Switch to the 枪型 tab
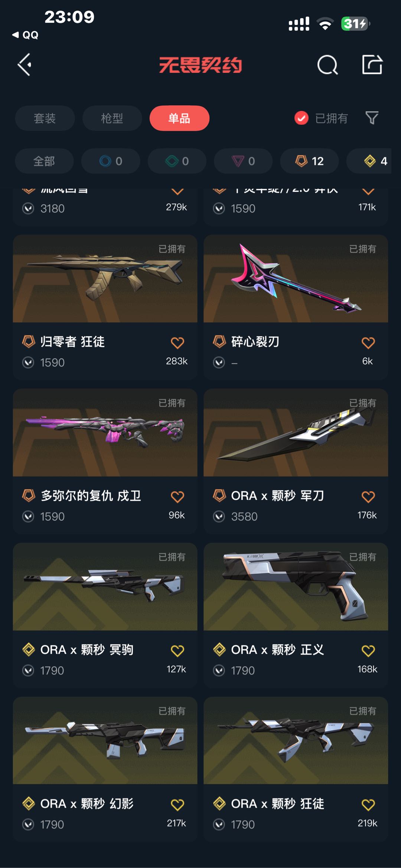 point(112,118)
